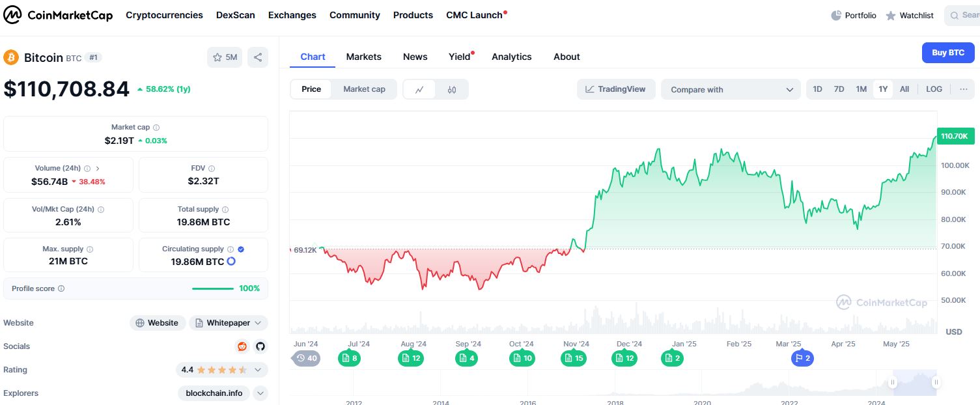Expand the Rating 4.4 dropdown

click(222, 370)
